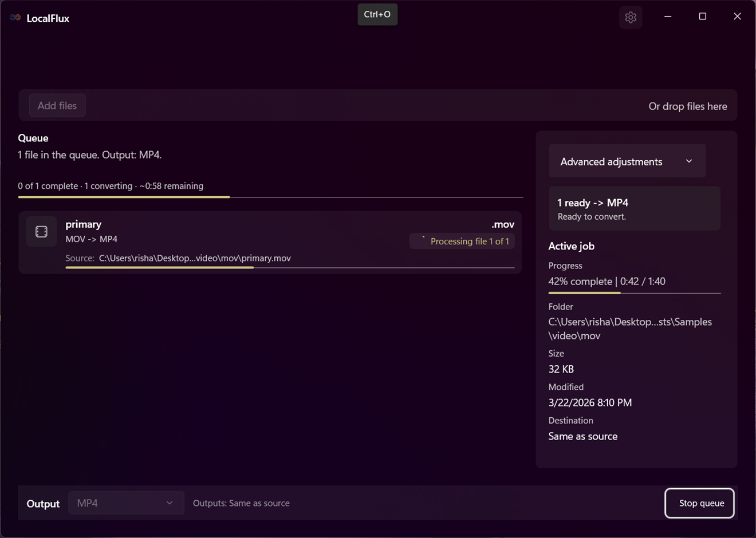Click the '3/22/2026 8:10 PM' modified date

(590, 402)
